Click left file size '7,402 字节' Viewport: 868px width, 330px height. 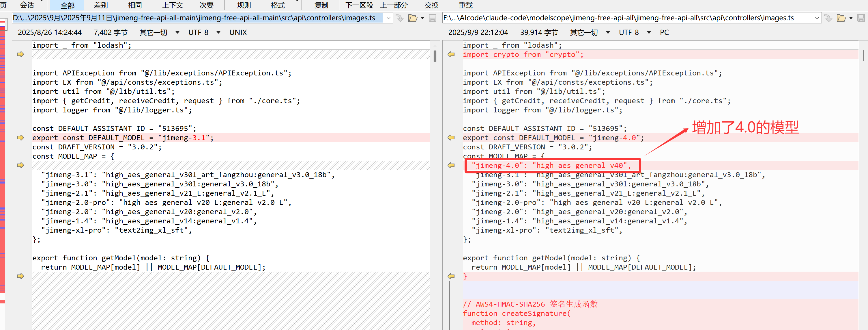(111, 32)
